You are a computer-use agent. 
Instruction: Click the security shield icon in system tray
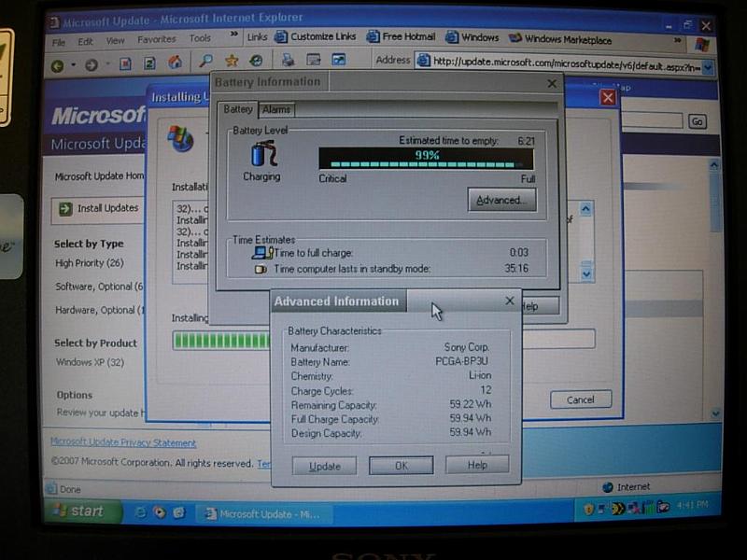coord(589,510)
